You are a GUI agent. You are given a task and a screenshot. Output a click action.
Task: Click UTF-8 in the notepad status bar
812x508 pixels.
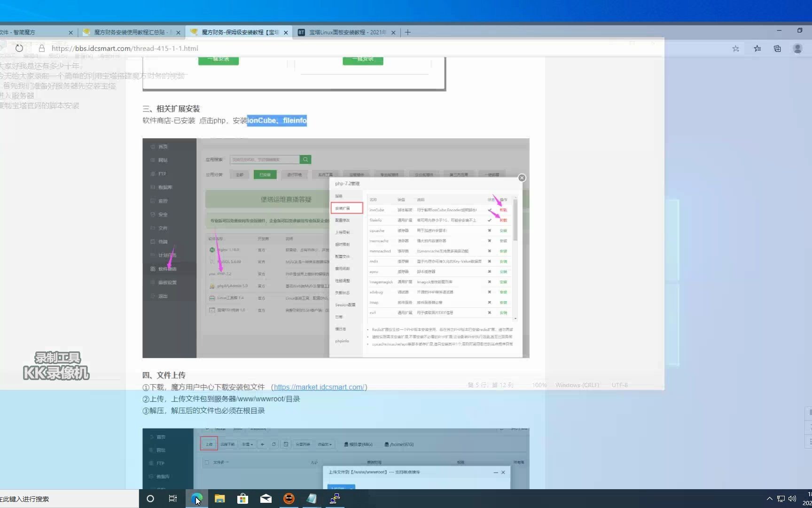click(619, 385)
